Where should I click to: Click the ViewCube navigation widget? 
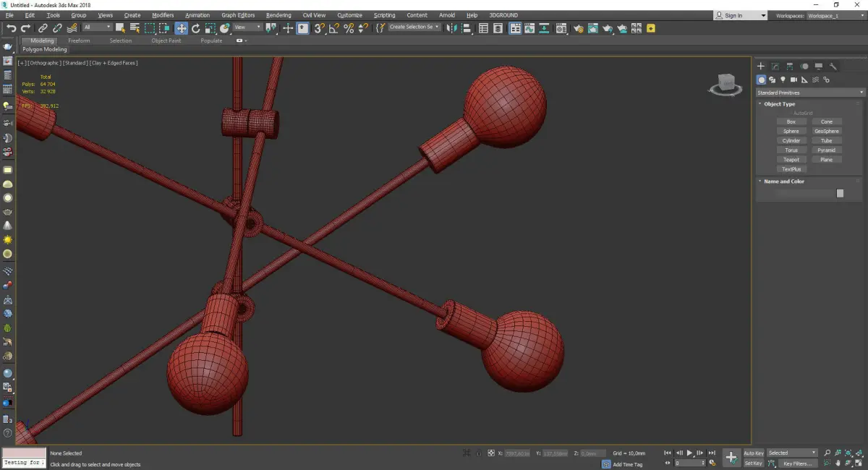pyautogui.click(x=726, y=84)
